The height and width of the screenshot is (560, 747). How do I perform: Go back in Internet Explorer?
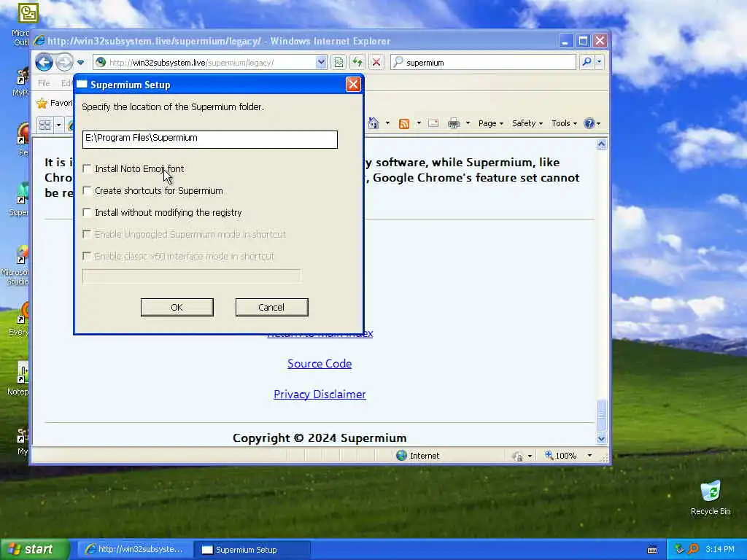44,62
